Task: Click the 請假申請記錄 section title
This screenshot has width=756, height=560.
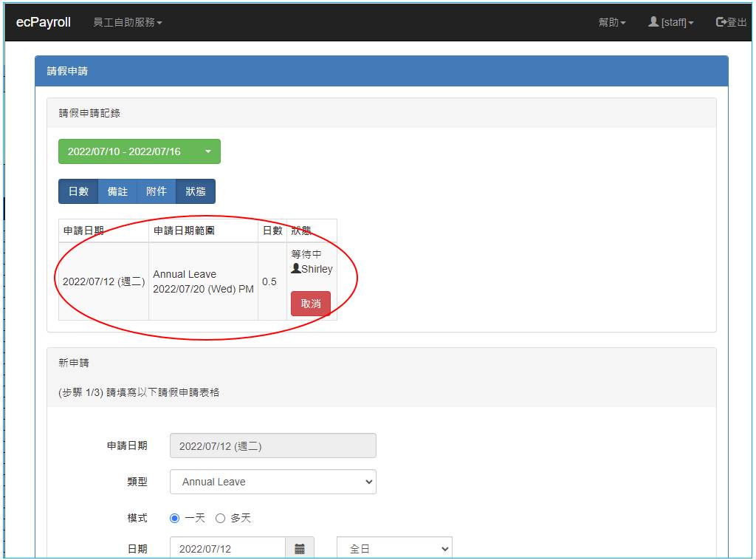Action: 89,113
